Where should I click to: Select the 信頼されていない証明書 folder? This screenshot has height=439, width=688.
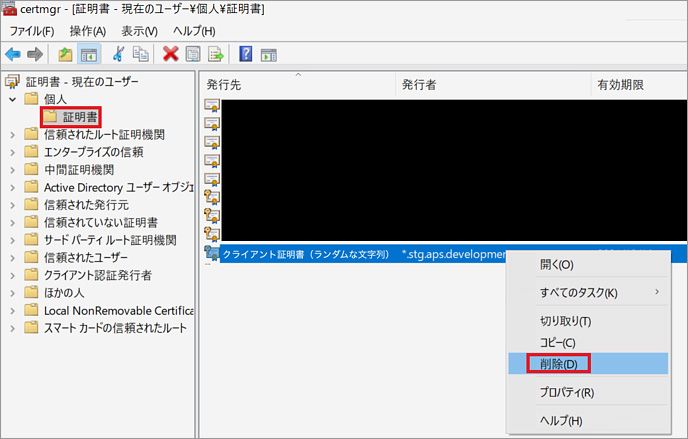click(x=91, y=222)
